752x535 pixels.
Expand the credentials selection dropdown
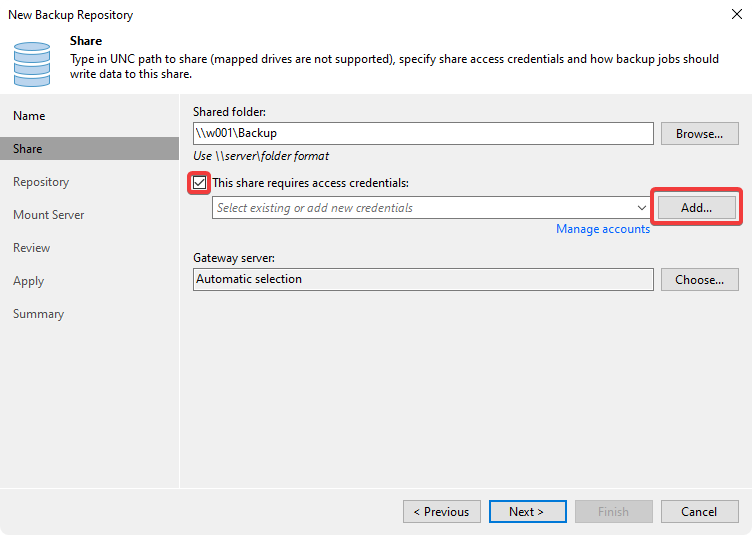click(x=641, y=208)
